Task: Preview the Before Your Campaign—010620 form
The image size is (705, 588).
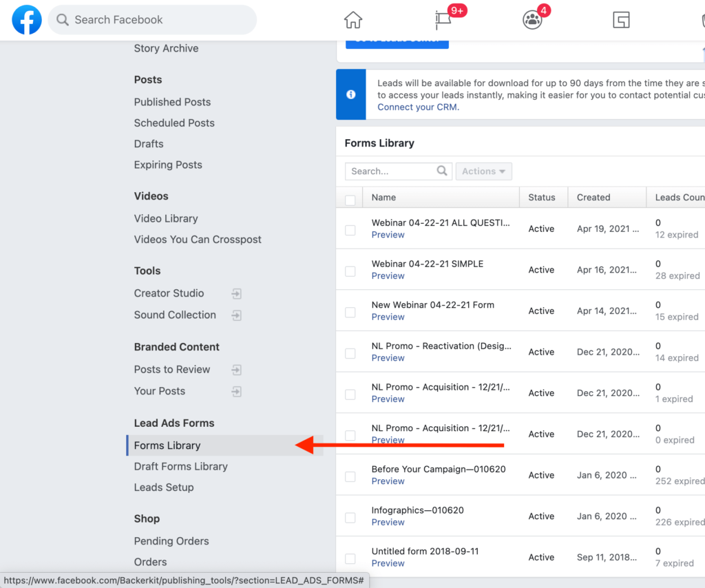Action: pos(388,481)
